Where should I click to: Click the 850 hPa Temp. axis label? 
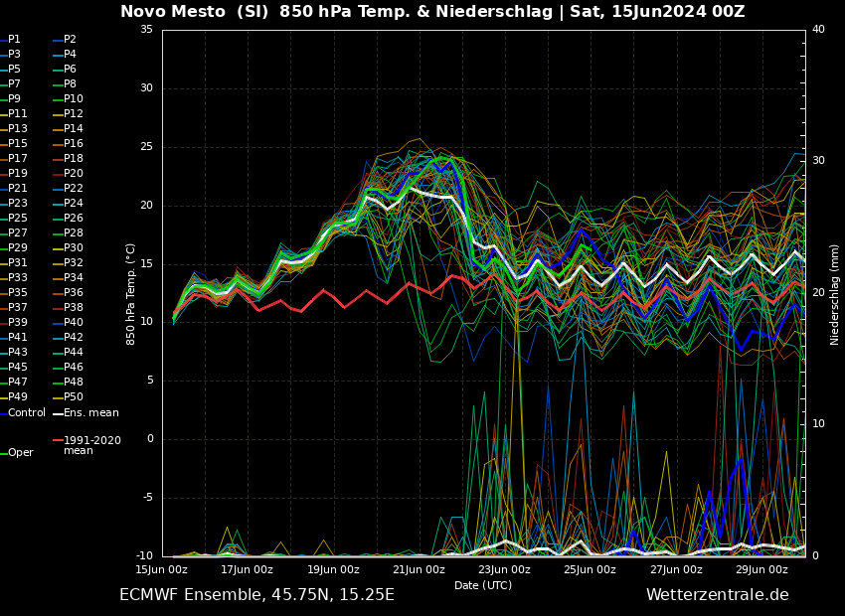(x=131, y=293)
